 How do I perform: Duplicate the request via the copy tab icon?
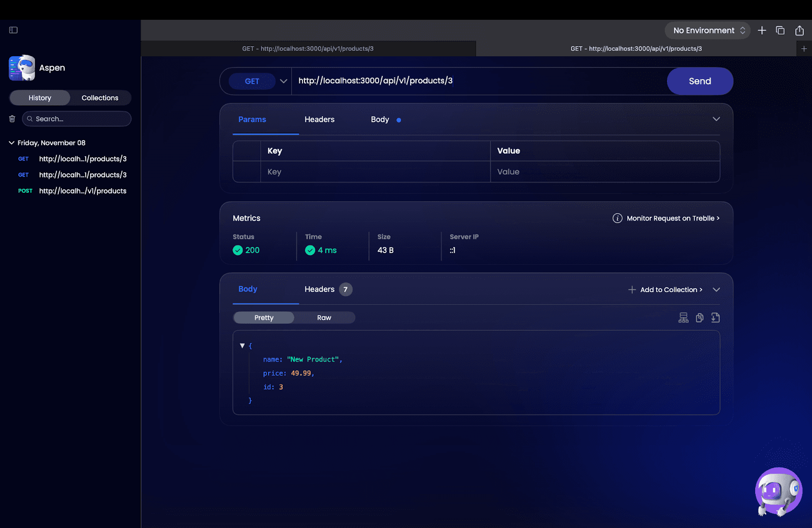pyautogui.click(x=781, y=30)
